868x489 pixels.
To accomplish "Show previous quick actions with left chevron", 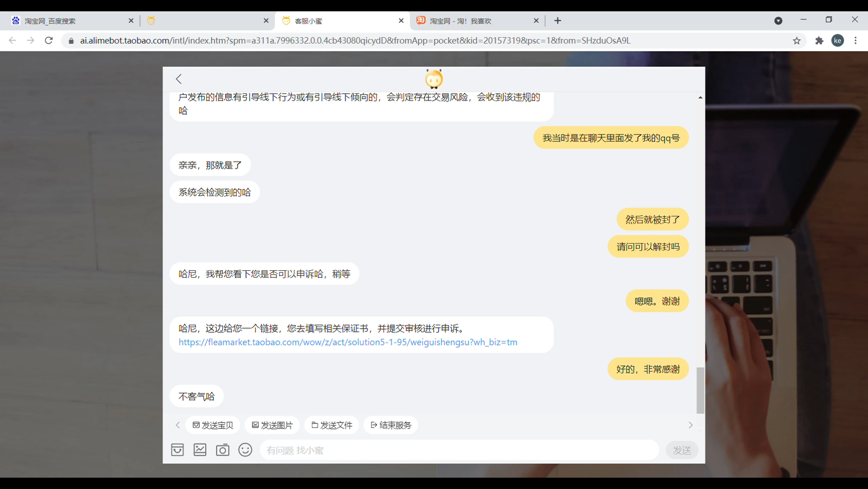I will (x=178, y=425).
